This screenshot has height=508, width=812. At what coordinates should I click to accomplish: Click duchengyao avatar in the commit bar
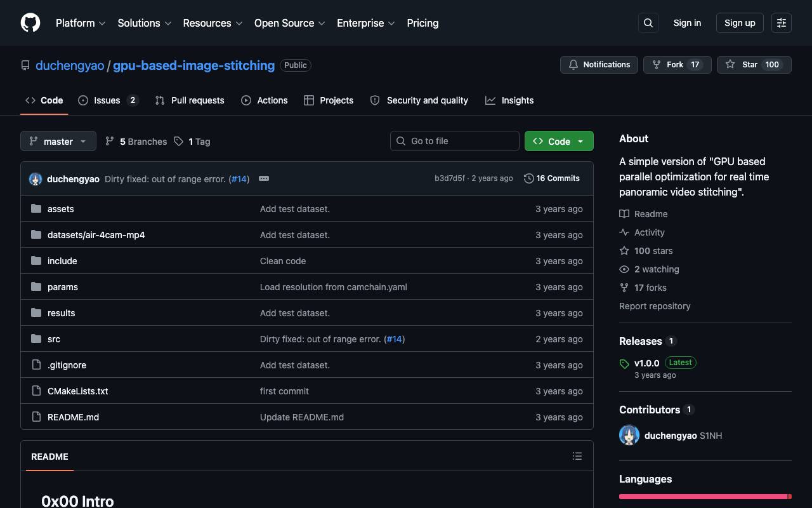click(x=36, y=179)
